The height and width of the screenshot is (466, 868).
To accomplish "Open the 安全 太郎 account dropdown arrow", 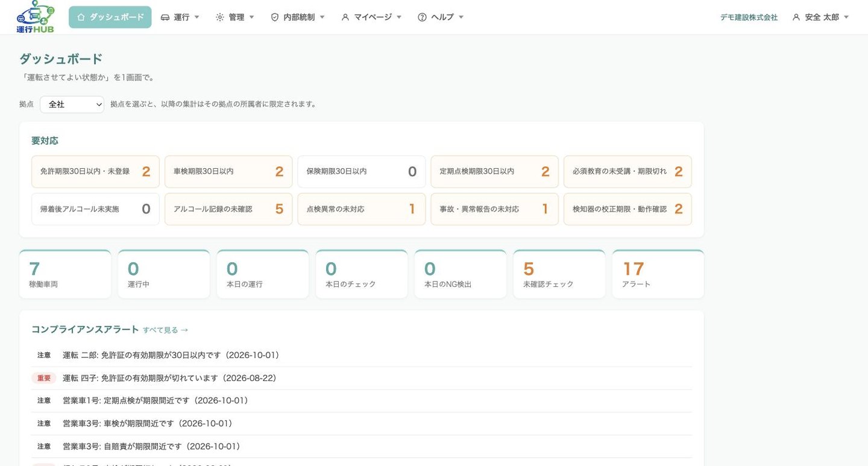I will pyautogui.click(x=846, y=17).
